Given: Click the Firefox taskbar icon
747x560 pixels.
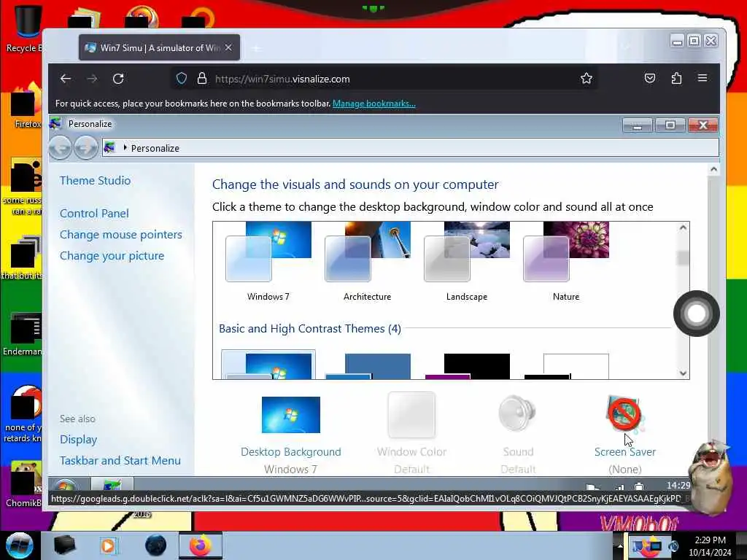Looking at the screenshot, I should pyautogui.click(x=201, y=545).
